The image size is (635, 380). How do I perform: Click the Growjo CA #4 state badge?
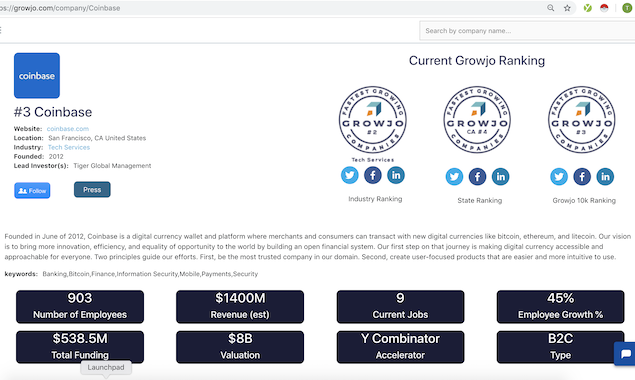[x=477, y=120]
